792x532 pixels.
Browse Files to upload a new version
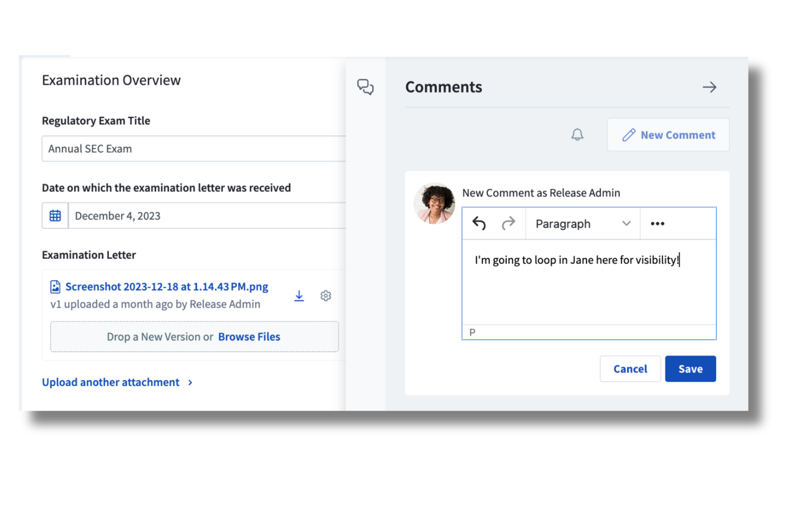pos(249,336)
